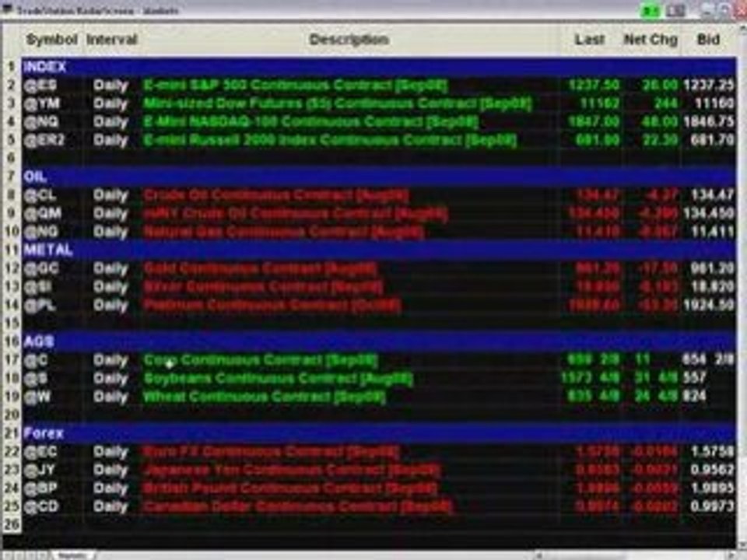Image resolution: width=747 pixels, height=560 pixels.
Task: Click the E-mini Russell 2000 Index description
Action: click(x=330, y=140)
